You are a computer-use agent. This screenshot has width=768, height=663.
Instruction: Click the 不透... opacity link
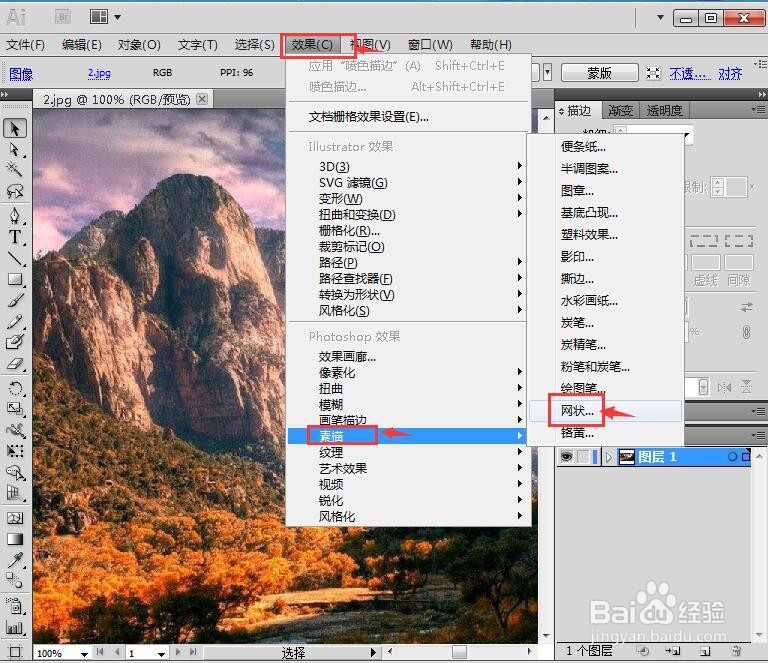pos(690,73)
